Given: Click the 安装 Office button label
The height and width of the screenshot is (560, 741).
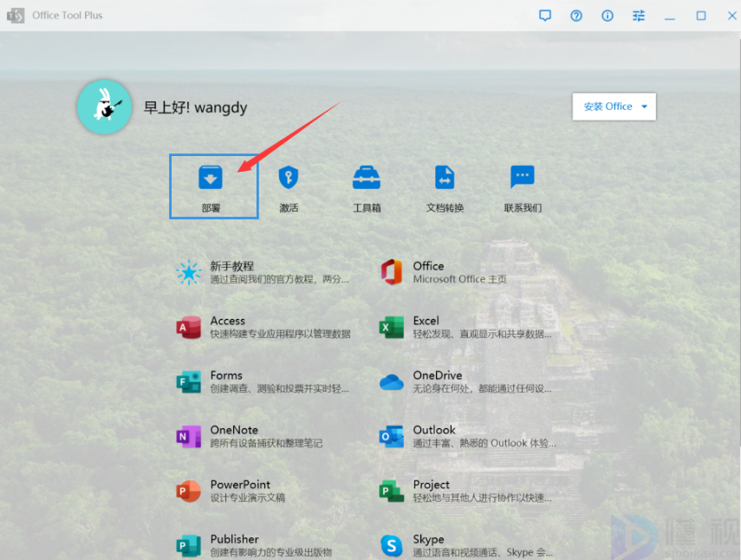Looking at the screenshot, I should pyautogui.click(x=608, y=107).
